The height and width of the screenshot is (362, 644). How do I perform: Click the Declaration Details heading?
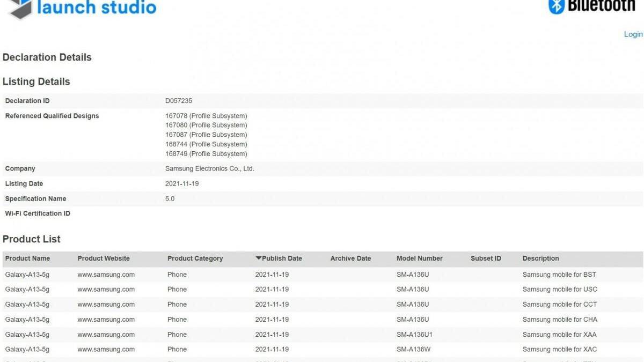[47, 57]
